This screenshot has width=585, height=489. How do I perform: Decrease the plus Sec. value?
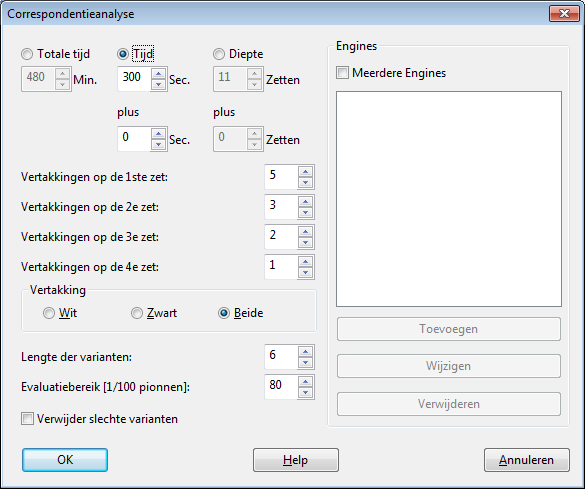[159, 144]
